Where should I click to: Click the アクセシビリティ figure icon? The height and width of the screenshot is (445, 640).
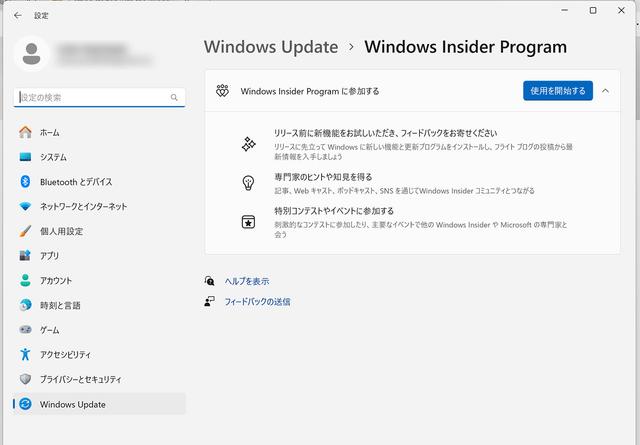tap(25, 354)
